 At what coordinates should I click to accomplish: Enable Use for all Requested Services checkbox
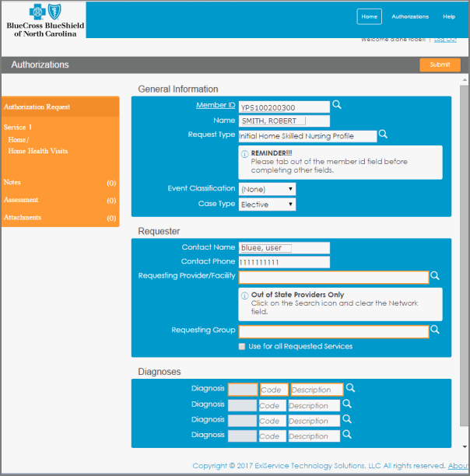[242, 346]
